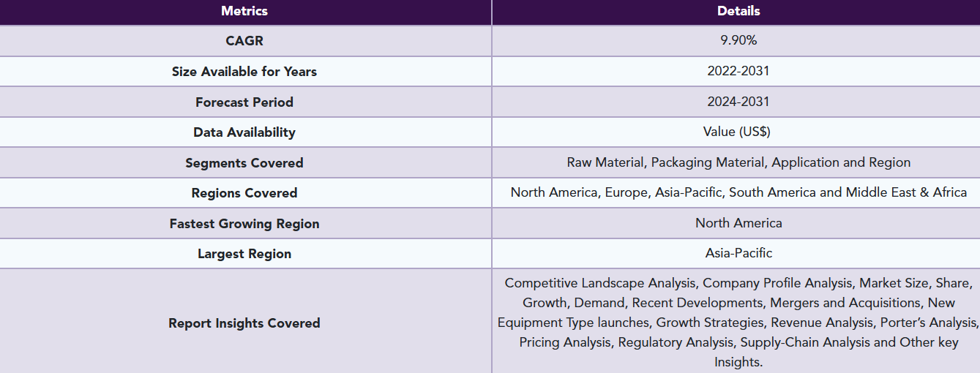This screenshot has height=373, width=980.
Task: Click the Asia-Pacific largest region value
Action: 738,253
